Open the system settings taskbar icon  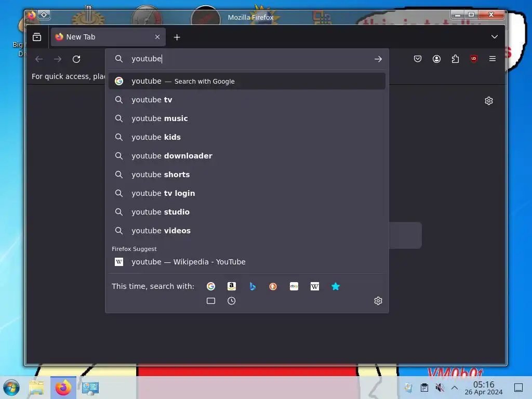(x=90, y=388)
